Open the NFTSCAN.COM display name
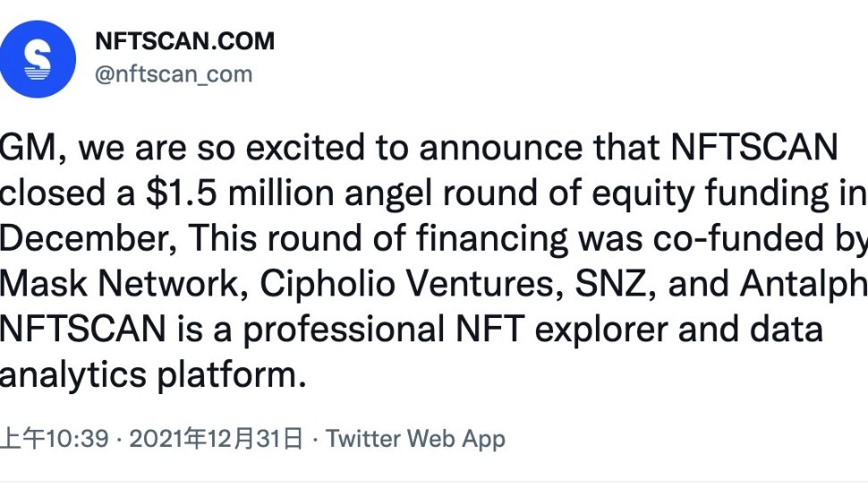868x489 pixels. pyautogui.click(x=184, y=41)
